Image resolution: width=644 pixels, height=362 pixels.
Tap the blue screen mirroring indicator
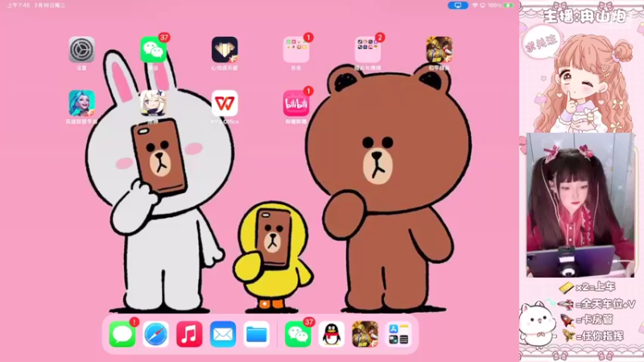click(458, 6)
